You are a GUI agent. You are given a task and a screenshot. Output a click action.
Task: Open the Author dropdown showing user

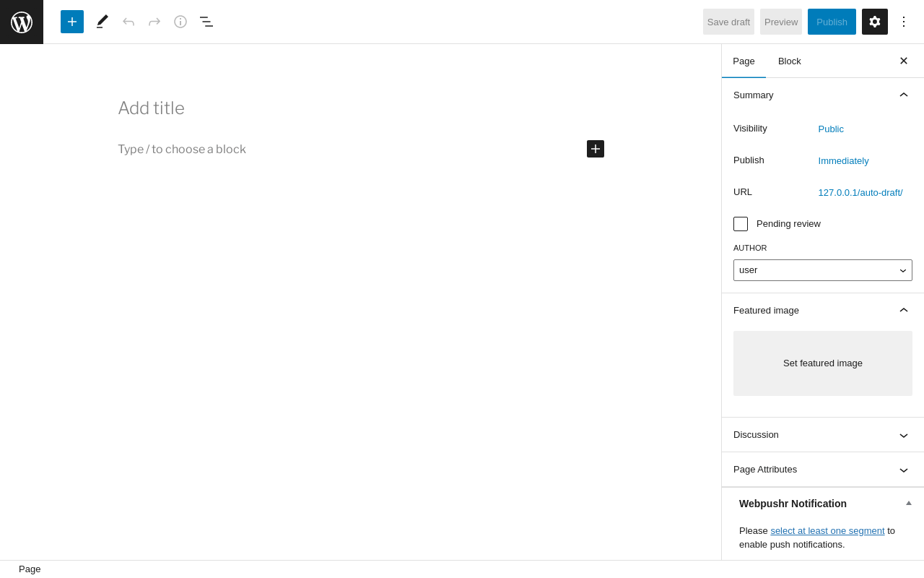[x=823, y=270]
